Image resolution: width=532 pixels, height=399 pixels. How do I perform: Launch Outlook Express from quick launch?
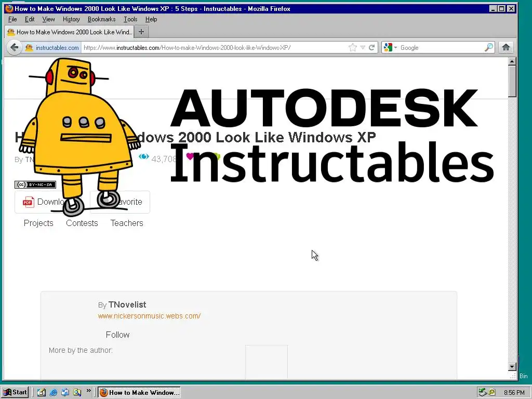pos(65,392)
